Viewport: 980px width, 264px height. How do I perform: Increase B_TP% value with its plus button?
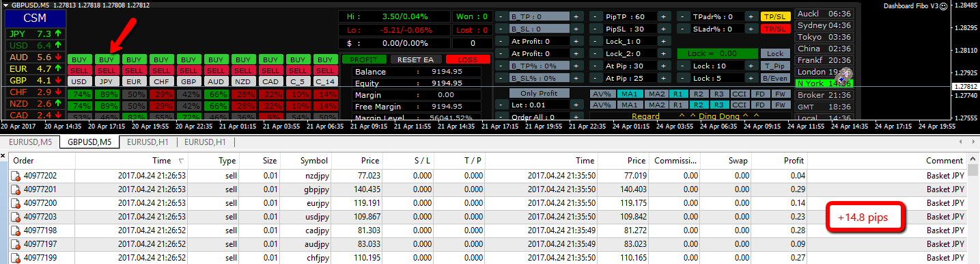point(576,66)
